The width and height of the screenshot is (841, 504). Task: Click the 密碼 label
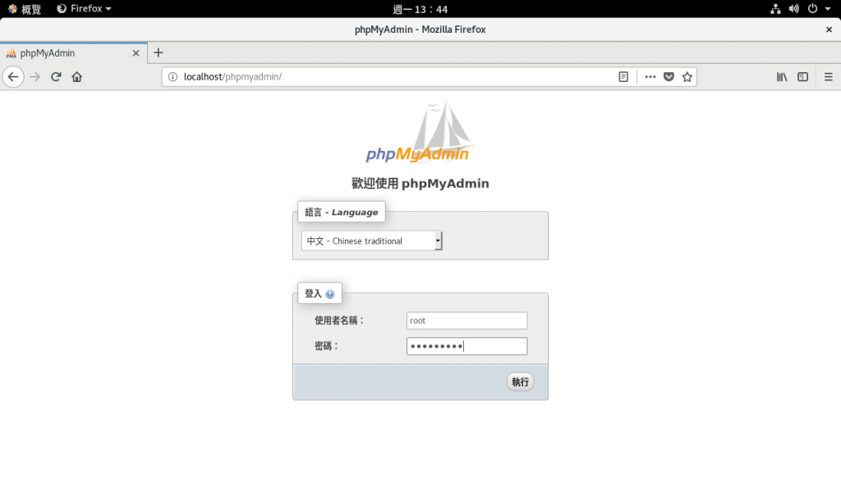click(326, 346)
